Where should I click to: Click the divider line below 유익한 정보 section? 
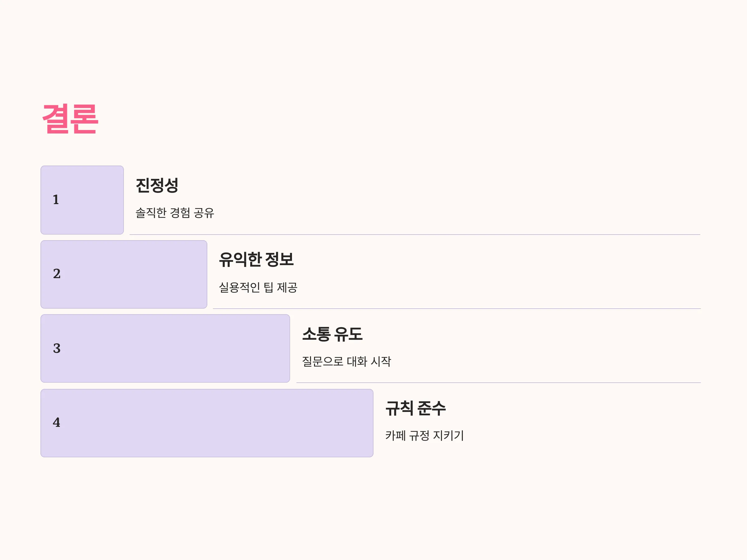(457, 309)
